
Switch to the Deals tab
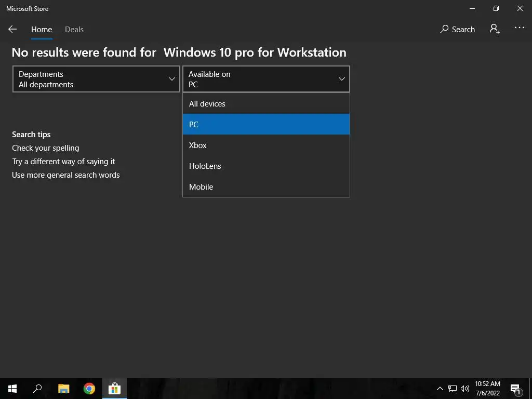pyautogui.click(x=74, y=30)
